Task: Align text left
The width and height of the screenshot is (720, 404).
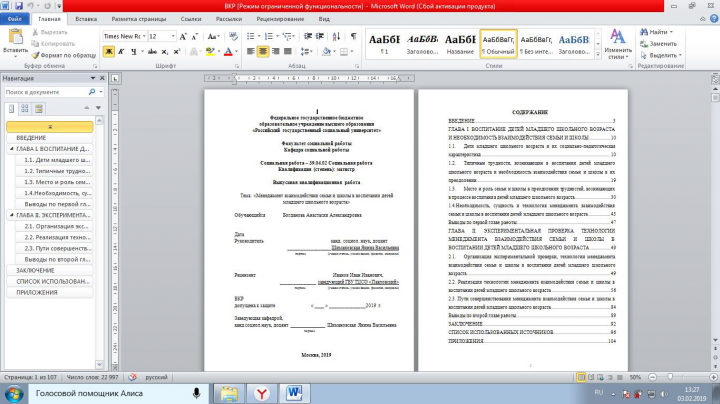Action: point(250,51)
